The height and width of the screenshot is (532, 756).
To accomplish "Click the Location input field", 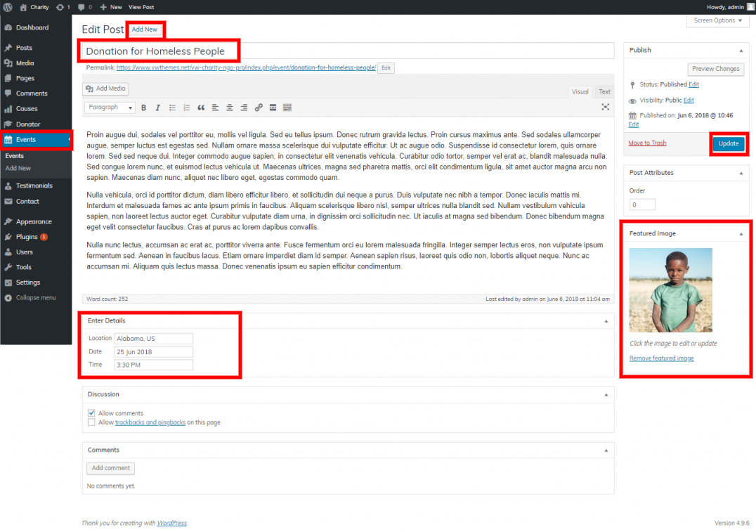I will tap(153, 339).
